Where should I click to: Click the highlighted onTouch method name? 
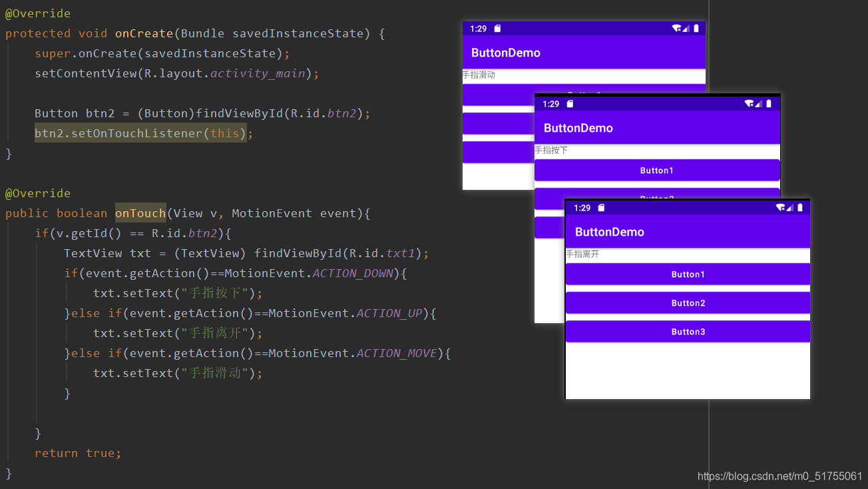point(140,213)
